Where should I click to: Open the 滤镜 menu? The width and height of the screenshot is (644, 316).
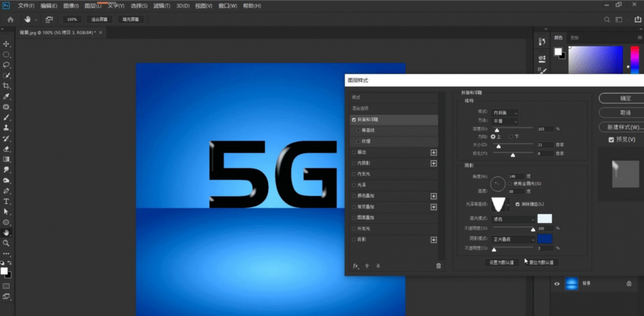click(x=162, y=6)
